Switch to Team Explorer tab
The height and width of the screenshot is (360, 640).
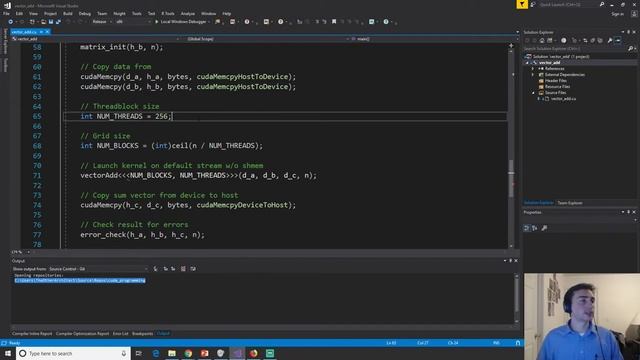[x=570, y=203]
